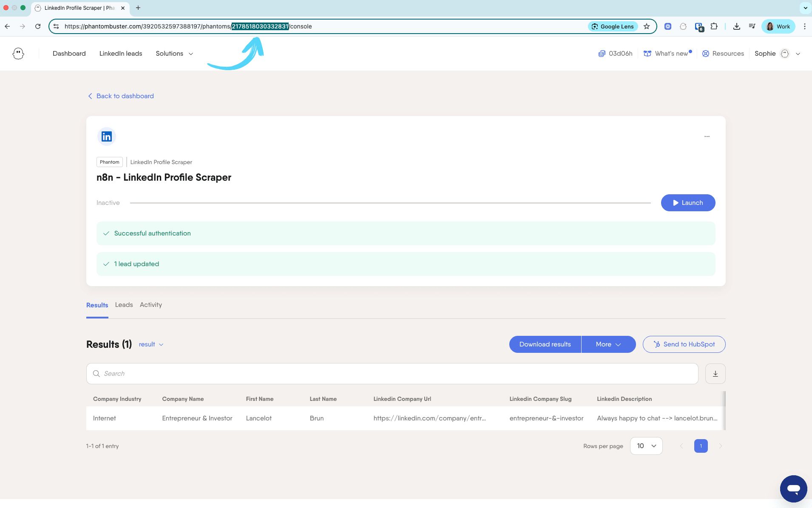Open the media control icon in toolbar
Screen dimensions: 812x508
[752, 26]
